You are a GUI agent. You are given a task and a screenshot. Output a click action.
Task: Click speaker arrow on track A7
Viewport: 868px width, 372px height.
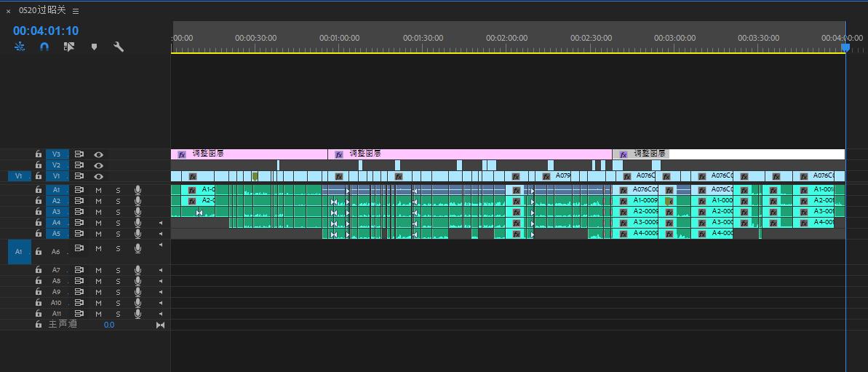tap(160, 270)
